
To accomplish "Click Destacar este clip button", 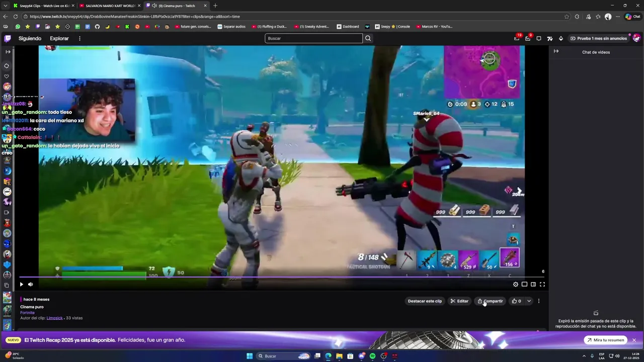I will (425, 301).
